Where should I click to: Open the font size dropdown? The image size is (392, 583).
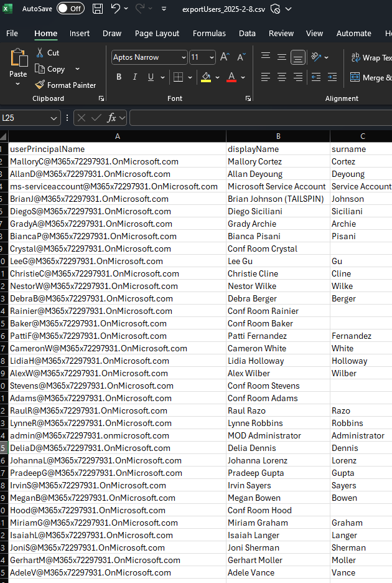[212, 57]
